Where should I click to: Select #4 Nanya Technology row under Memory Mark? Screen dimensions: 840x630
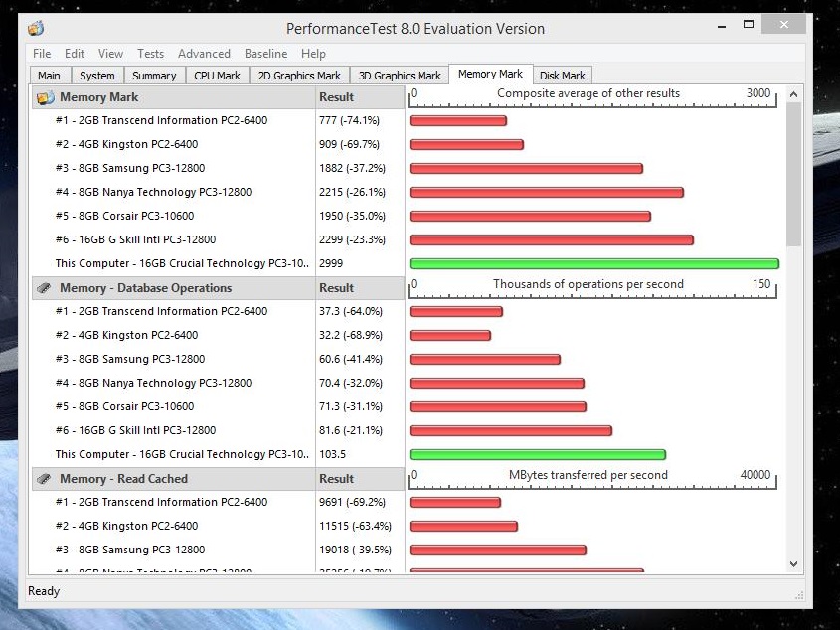(153, 193)
